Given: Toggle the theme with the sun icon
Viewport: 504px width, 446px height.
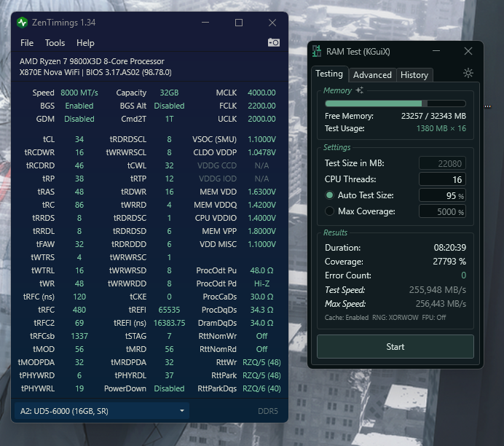Looking at the screenshot, I should click(x=468, y=73).
